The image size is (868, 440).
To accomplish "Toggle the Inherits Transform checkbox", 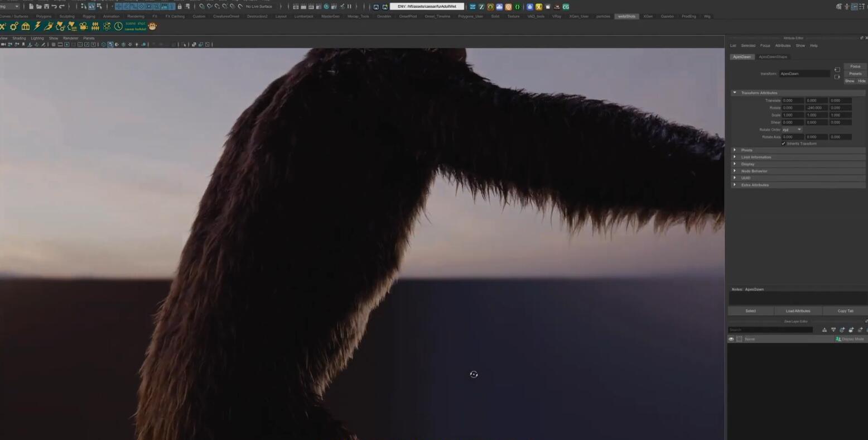I will [x=783, y=144].
